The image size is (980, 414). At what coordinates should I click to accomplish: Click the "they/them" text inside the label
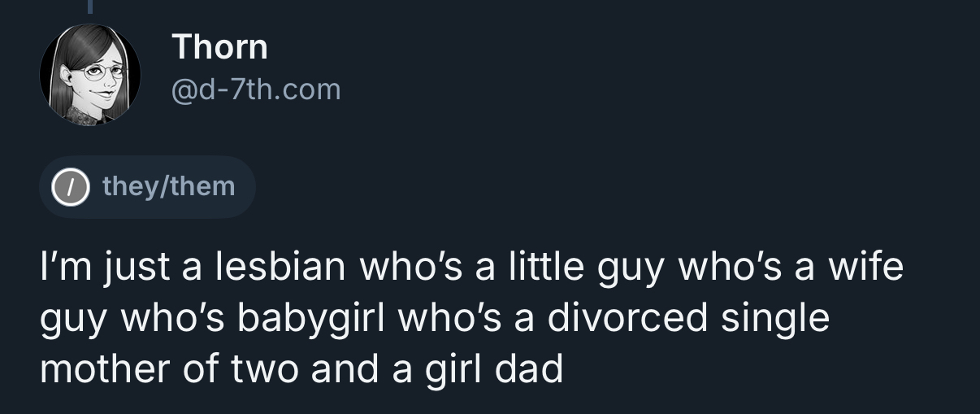point(168,187)
